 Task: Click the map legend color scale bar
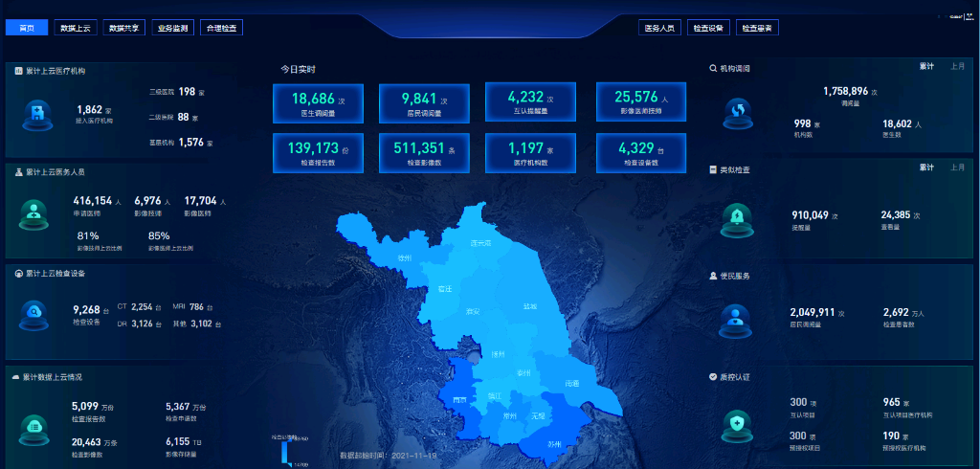[x=284, y=451]
